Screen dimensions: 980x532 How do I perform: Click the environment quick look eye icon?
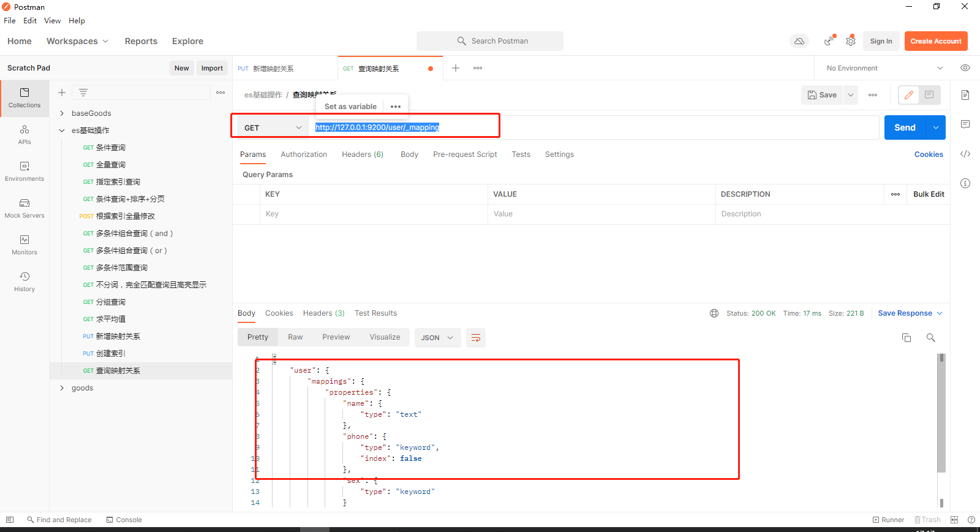click(x=965, y=68)
